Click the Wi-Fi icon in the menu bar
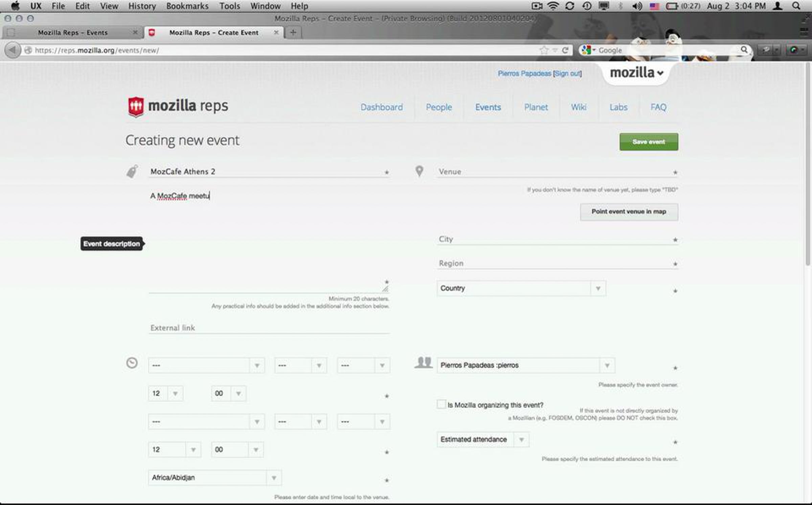 click(553, 6)
